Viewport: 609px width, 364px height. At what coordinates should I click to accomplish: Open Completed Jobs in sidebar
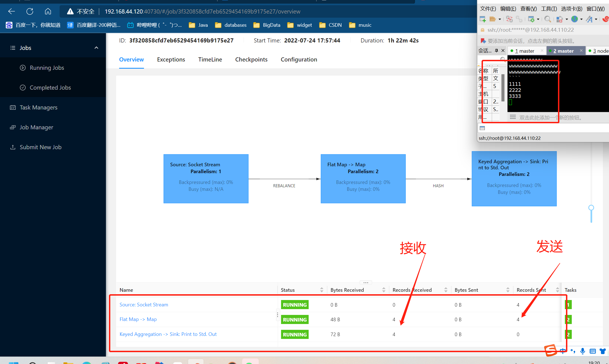(50, 88)
